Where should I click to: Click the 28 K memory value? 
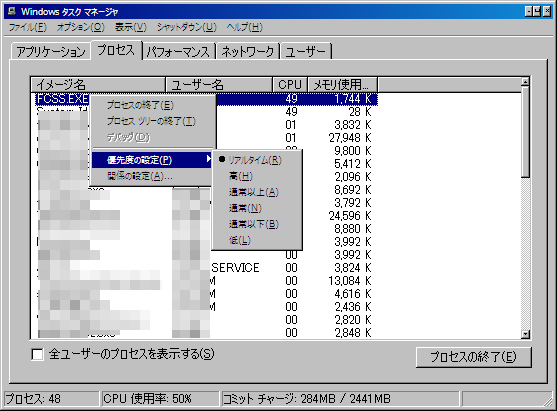pyautogui.click(x=360, y=112)
